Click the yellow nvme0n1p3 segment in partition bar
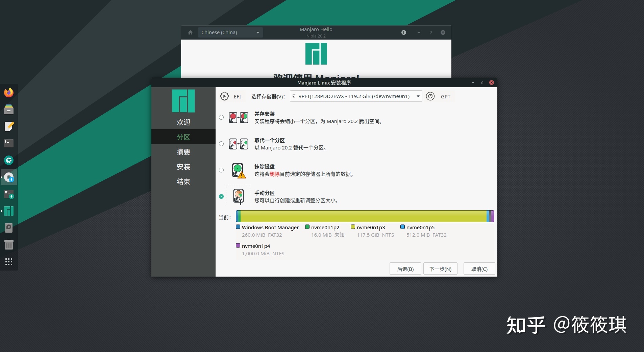This screenshot has height=352, width=644. [364, 216]
